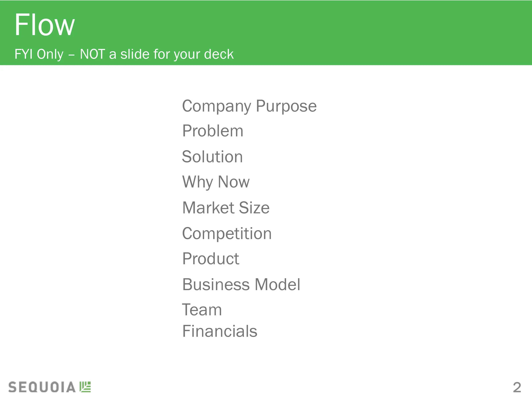Viewport: 532px width, 399px height.
Task: Select the "Company Purpose" list item
Action: pos(249,106)
